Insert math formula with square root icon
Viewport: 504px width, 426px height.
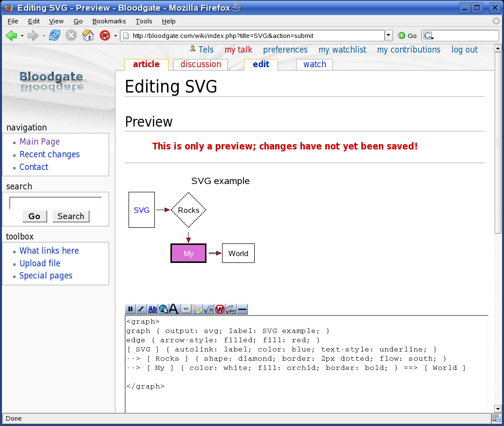click(208, 309)
